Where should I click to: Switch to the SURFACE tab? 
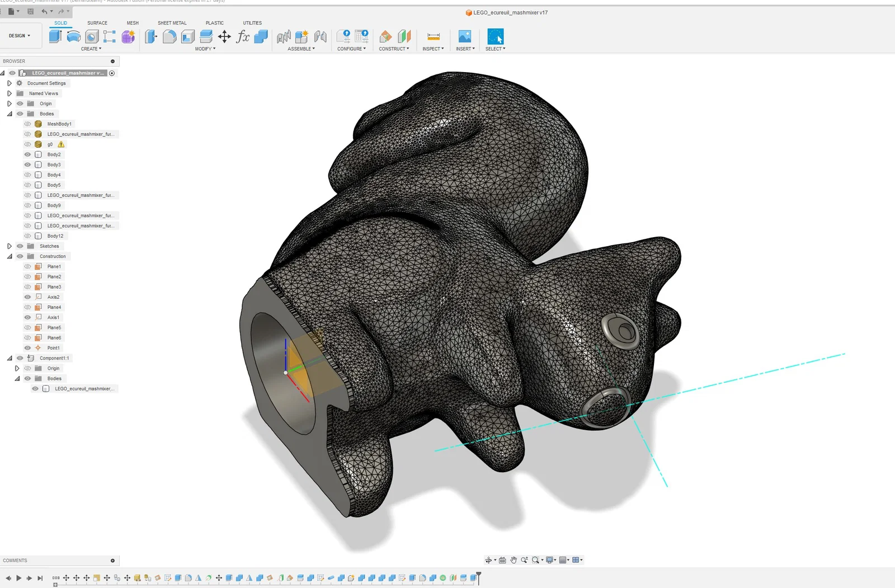(97, 23)
